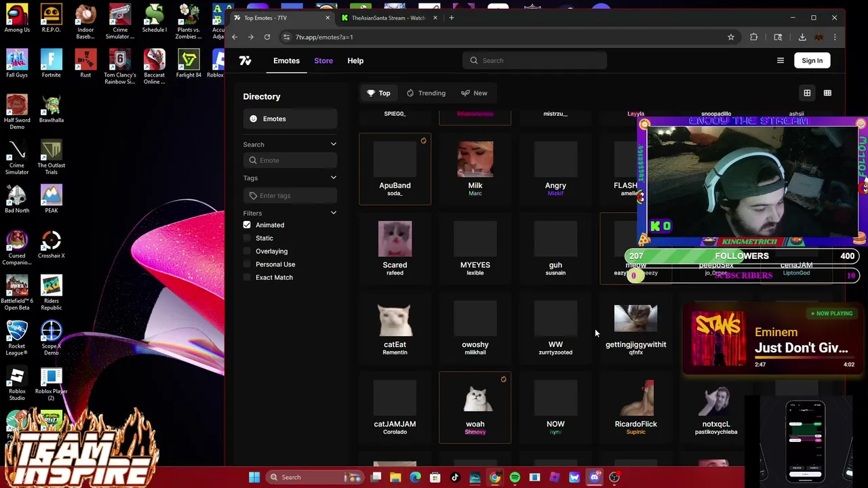
Task: Collapse the Search section
Action: coord(333,144)
